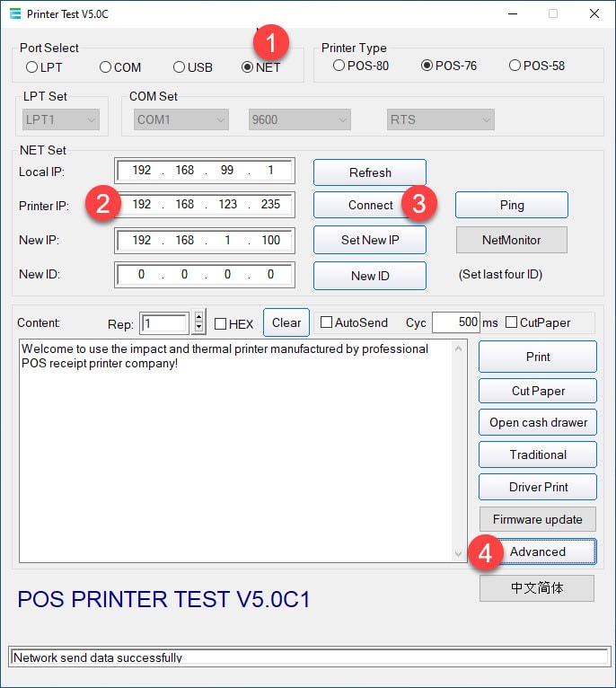
Task: Click the Printer IP address field
Action: click(205, 205)
